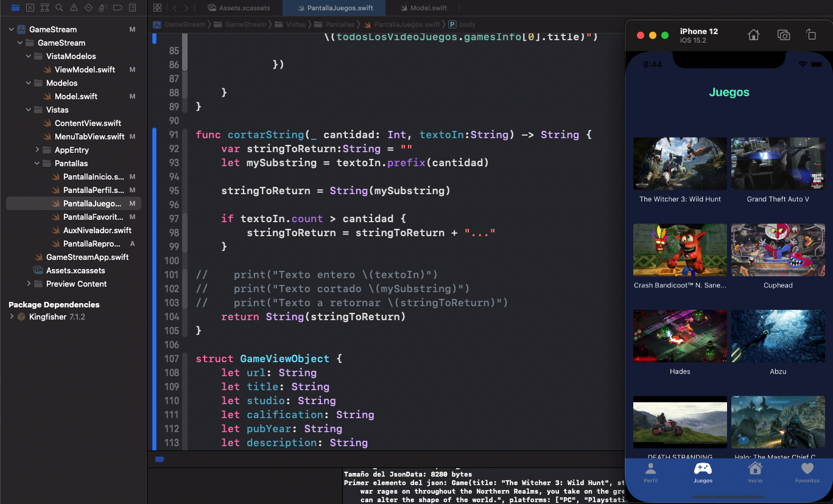Tap the Halo Master Chief thumbnail

point(778,422)
